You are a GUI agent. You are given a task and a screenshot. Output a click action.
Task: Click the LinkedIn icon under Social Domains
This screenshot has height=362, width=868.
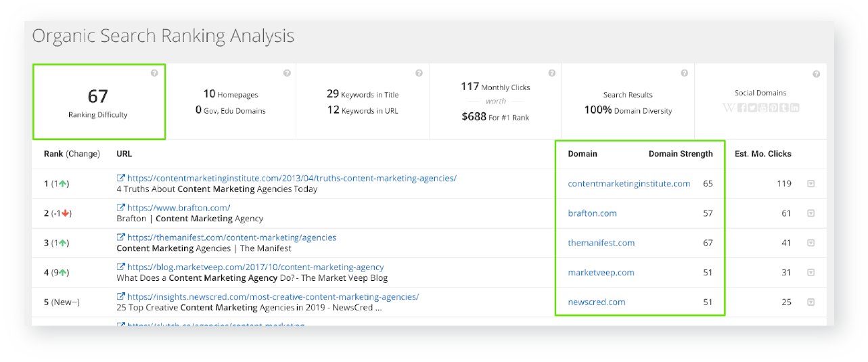coord(794,108)
